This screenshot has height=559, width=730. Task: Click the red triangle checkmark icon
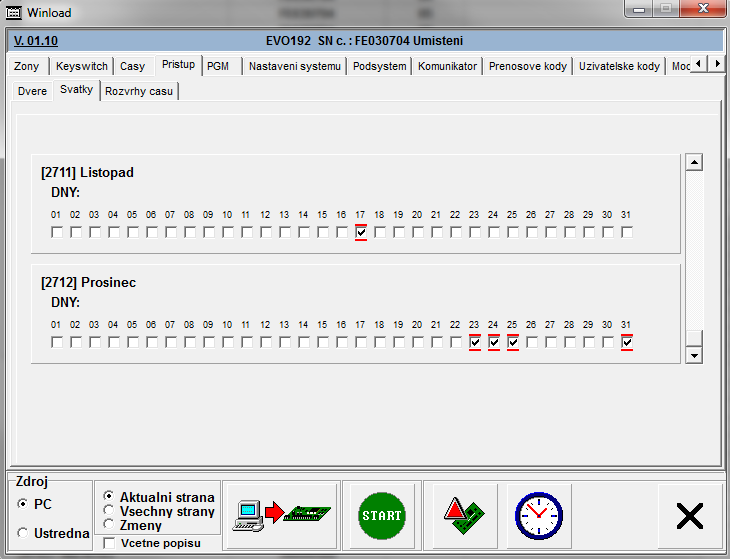click(463, 515)
